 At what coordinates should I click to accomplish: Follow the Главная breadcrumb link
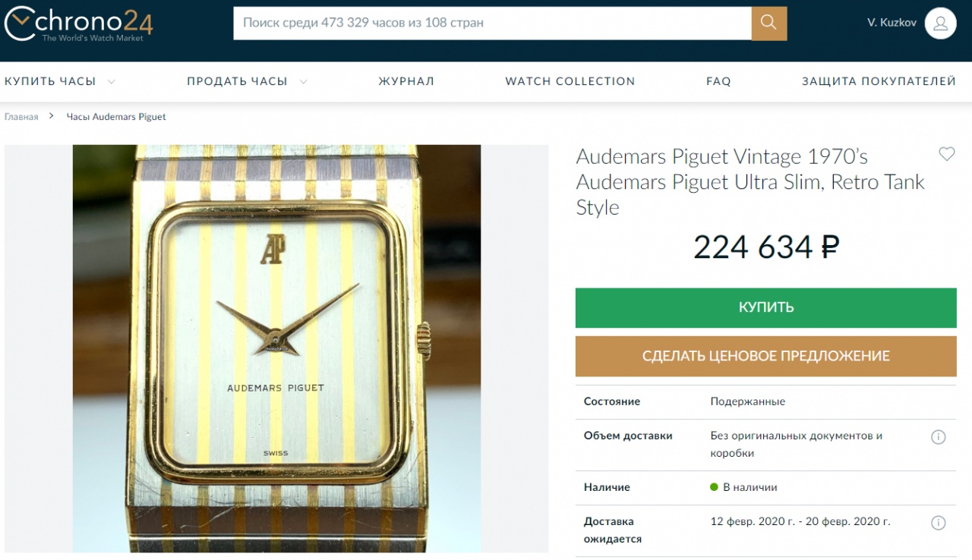(x=21, y=117)
